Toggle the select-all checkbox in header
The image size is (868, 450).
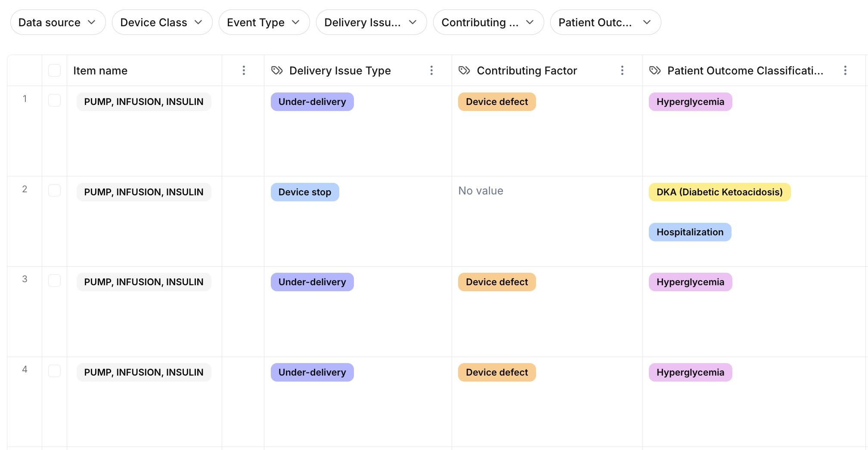click(x=54, y=71)
